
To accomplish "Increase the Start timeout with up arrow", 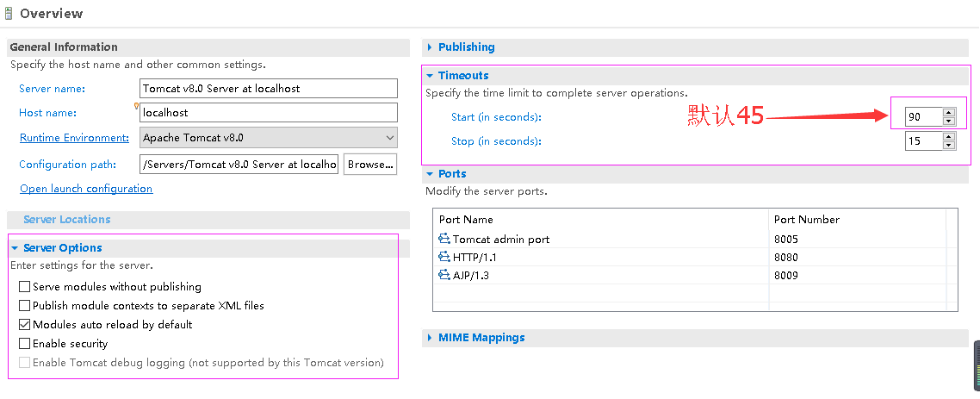I will pyautogui.click(x=949, y=113).
